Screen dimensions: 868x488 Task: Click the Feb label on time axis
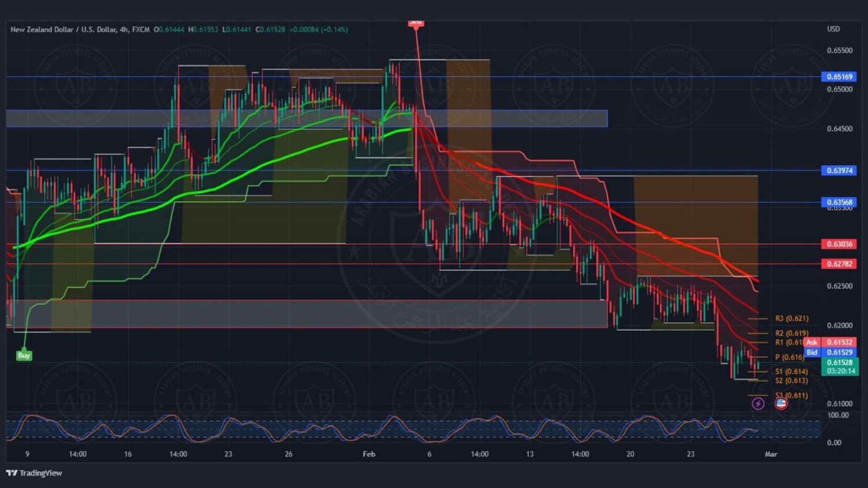(369, 454)
